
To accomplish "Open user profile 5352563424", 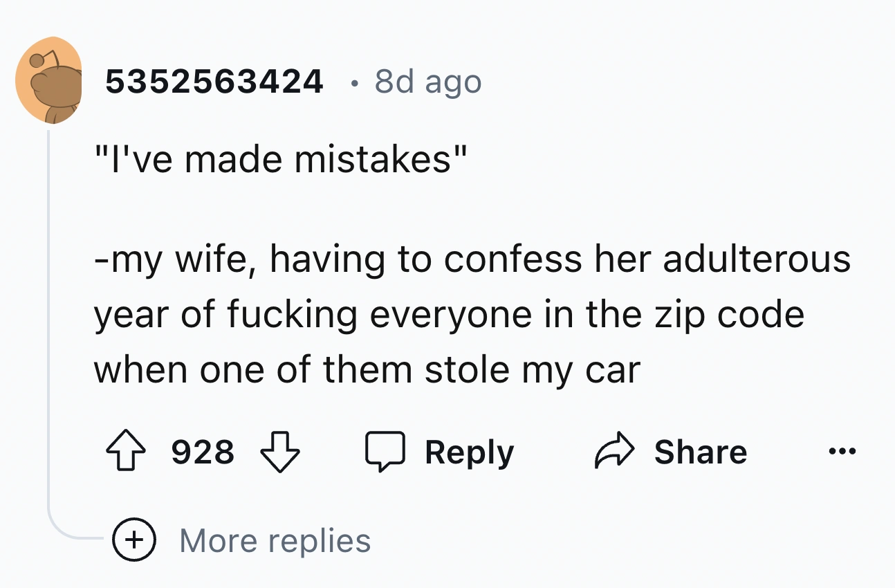I will click(x=214, y=82).
